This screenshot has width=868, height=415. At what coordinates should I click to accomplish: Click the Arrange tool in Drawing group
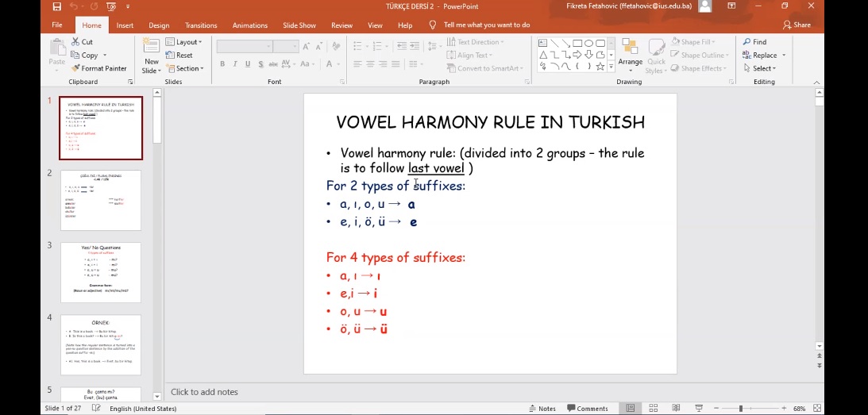point(631,54)
